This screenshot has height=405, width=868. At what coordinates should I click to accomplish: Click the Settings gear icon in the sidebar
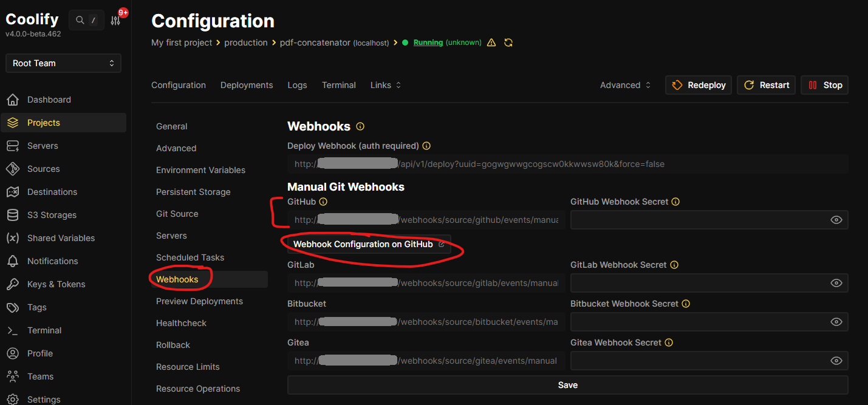pos(13,400)
